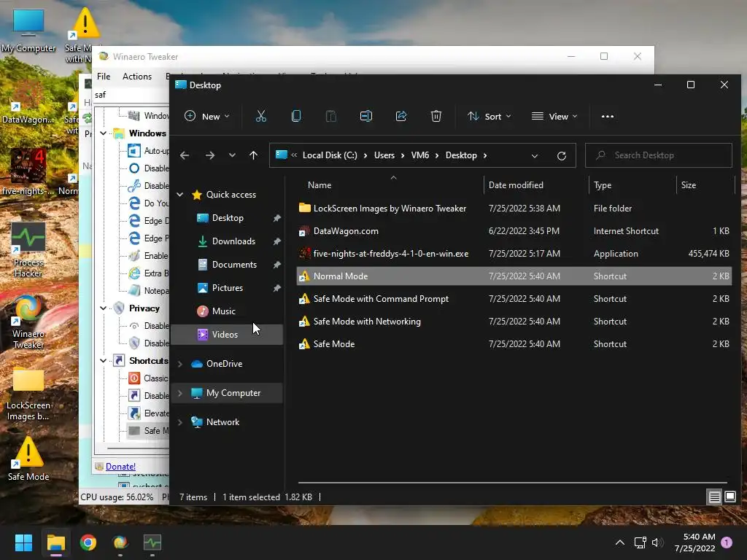
Task: Open Documents in Quick access
Action: [234, 265]
